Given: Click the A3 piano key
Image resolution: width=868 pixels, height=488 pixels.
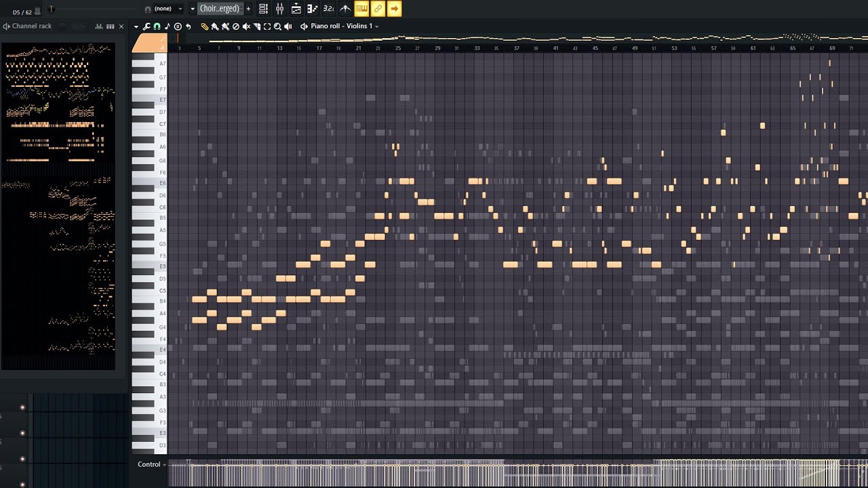Looking at the screenshot, I should (x=150, y=397).
